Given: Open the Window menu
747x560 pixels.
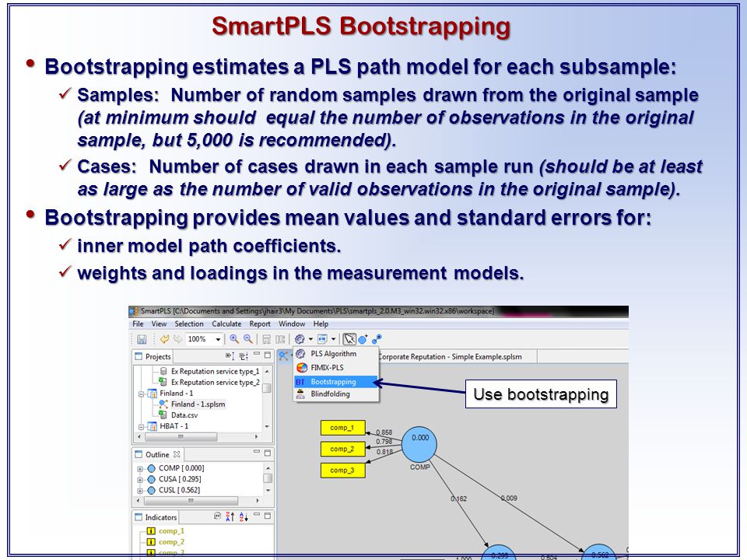Looking at the screenshot, I should [x=292, y=324].
